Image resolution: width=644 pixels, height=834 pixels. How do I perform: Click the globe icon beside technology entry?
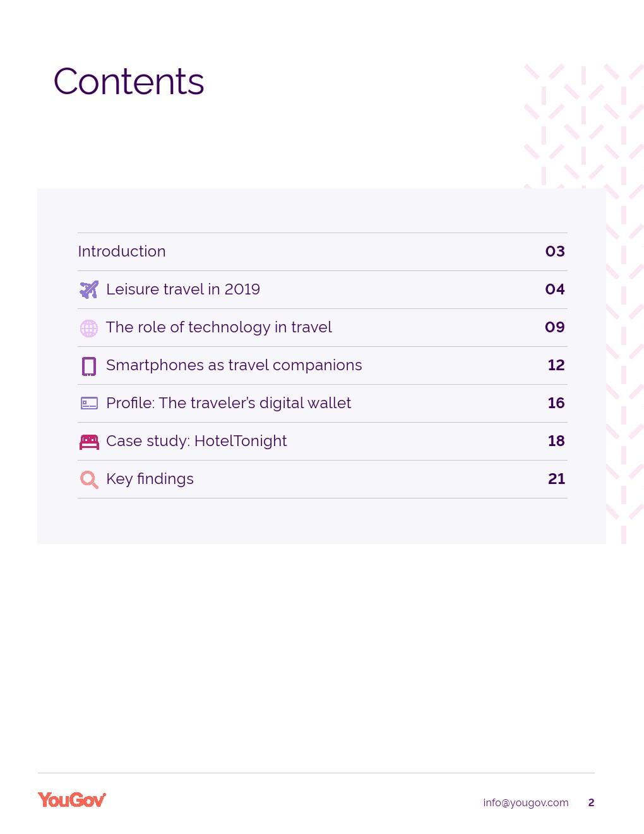89,328
